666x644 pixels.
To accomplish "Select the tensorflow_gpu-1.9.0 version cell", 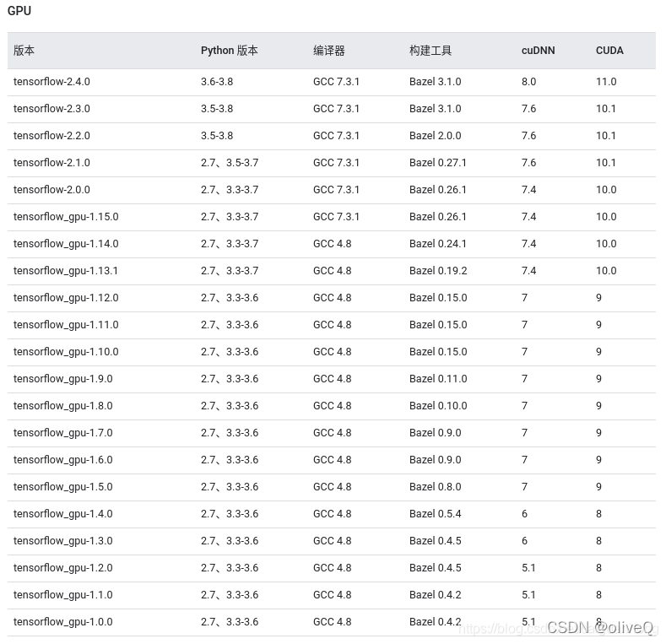I will click(x=62, y=379).
